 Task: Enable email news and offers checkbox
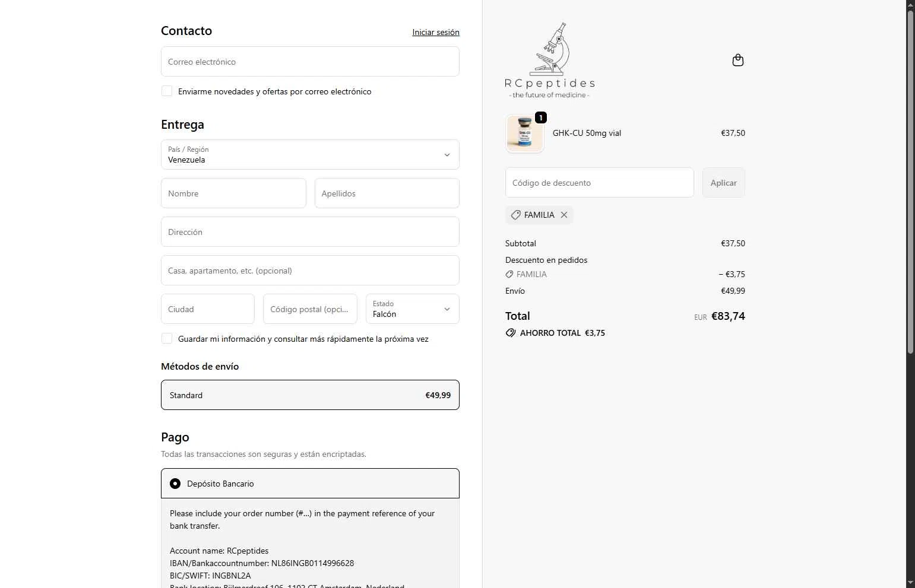[167, 91]
